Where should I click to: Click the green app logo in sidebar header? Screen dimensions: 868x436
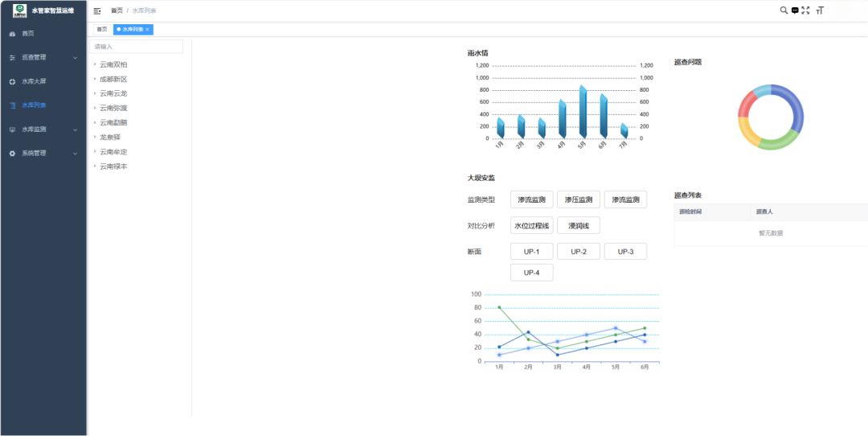coord(20,10)
